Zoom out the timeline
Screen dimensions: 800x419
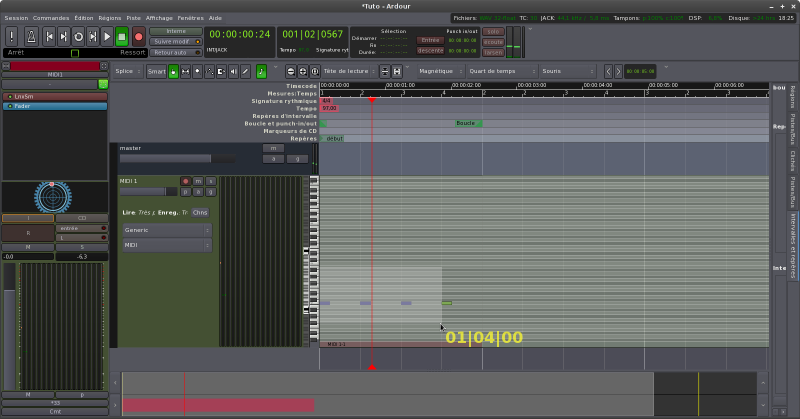[290, 71]
